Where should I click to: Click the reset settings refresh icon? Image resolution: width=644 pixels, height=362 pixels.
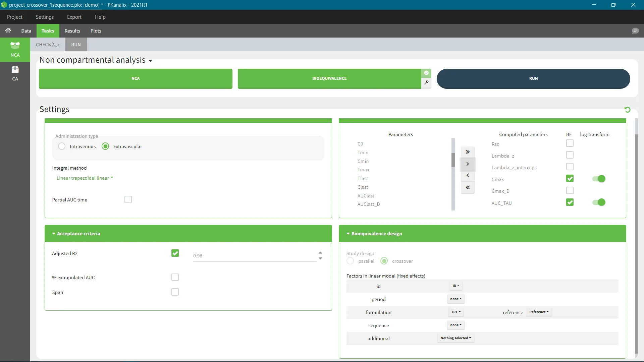pyautogui.click(x=627, y=110)
